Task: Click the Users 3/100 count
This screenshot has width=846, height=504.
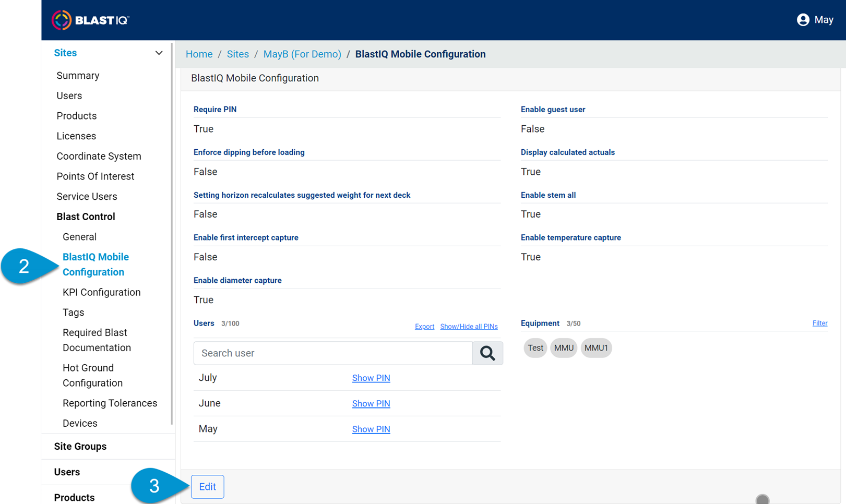Action: (230, 324)
